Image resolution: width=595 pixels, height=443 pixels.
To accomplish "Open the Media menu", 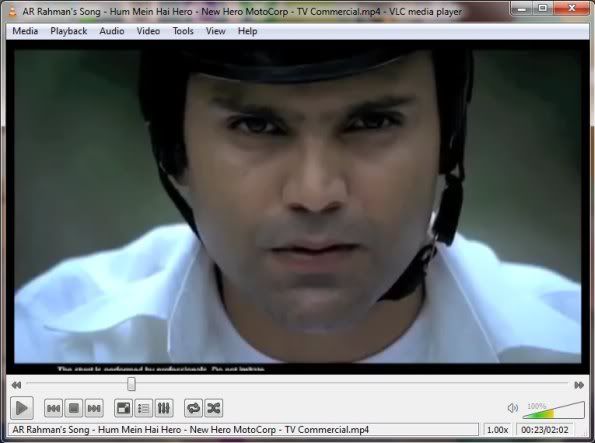I will [25, 31].
